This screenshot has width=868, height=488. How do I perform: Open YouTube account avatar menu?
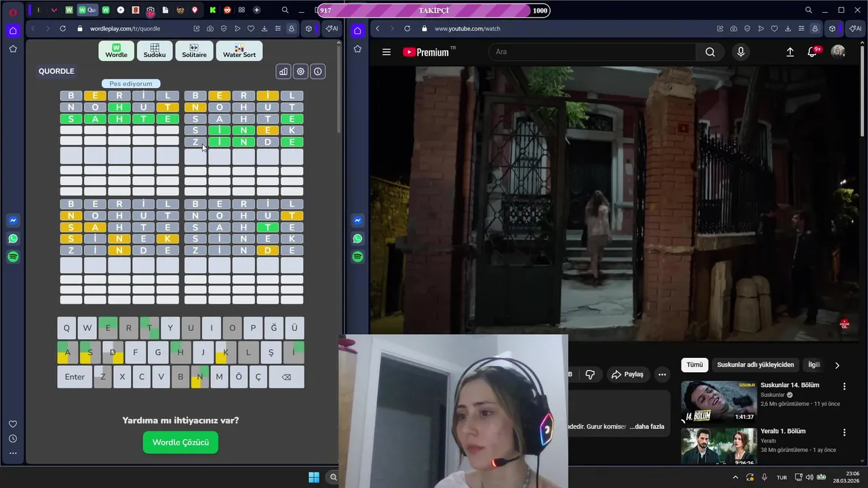click(x=838, y=52)
